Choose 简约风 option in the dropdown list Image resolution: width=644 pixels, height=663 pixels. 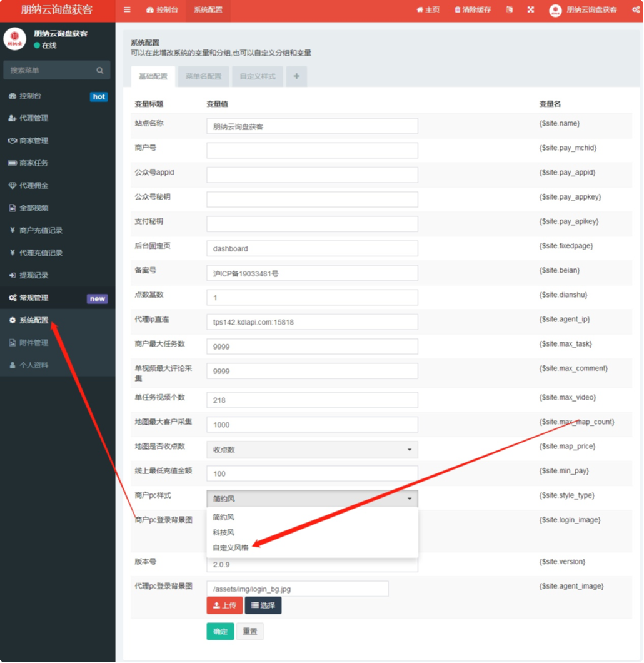(x=312, y=517)
